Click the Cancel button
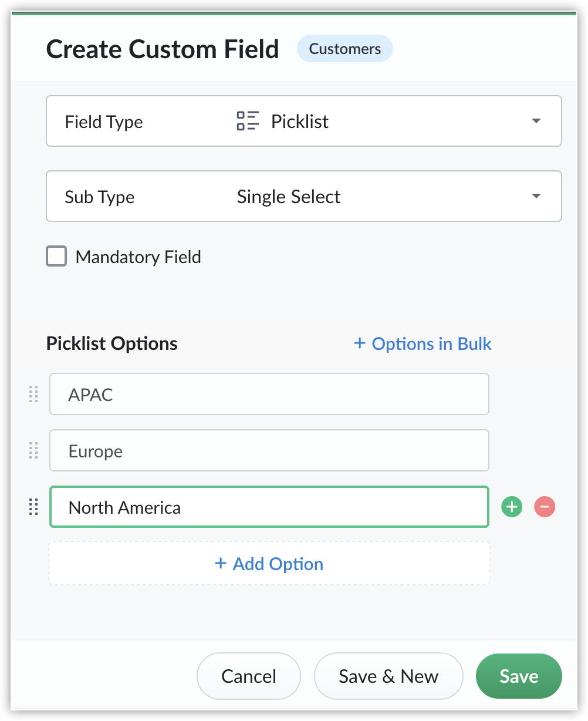 click(249, 676)
